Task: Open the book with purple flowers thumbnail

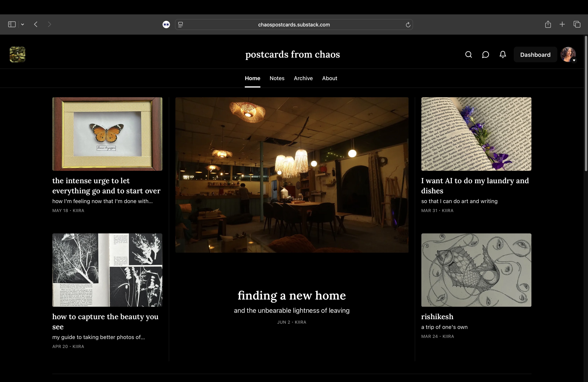Action: [x=476, y=134]
